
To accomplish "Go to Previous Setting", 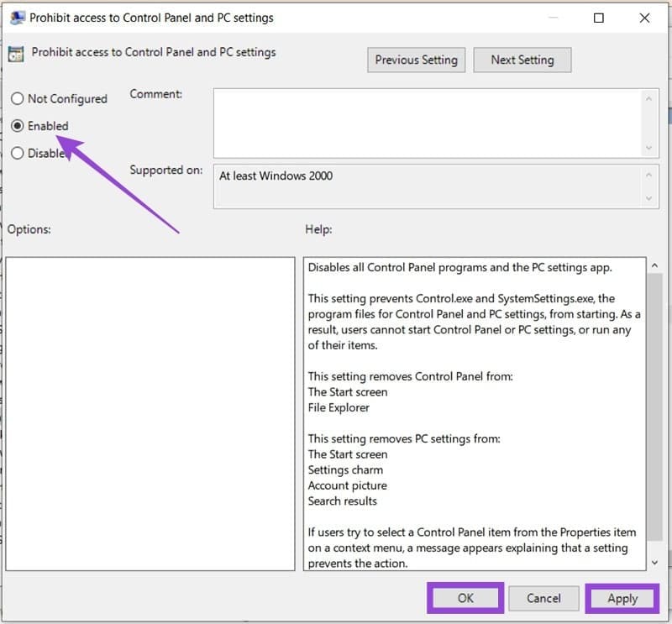I will (416, 60).
